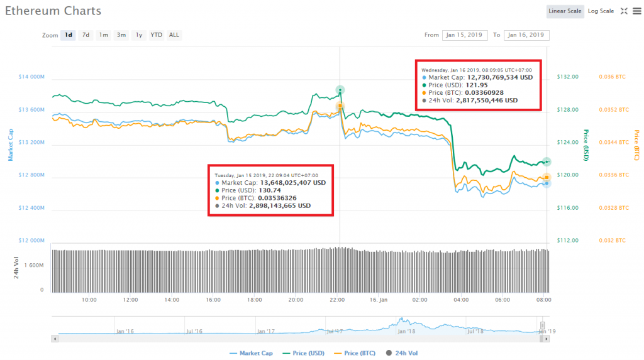644x360 pixels.
Task: Click the 04:00 time axis label
Action: click(x=461, y=300)
